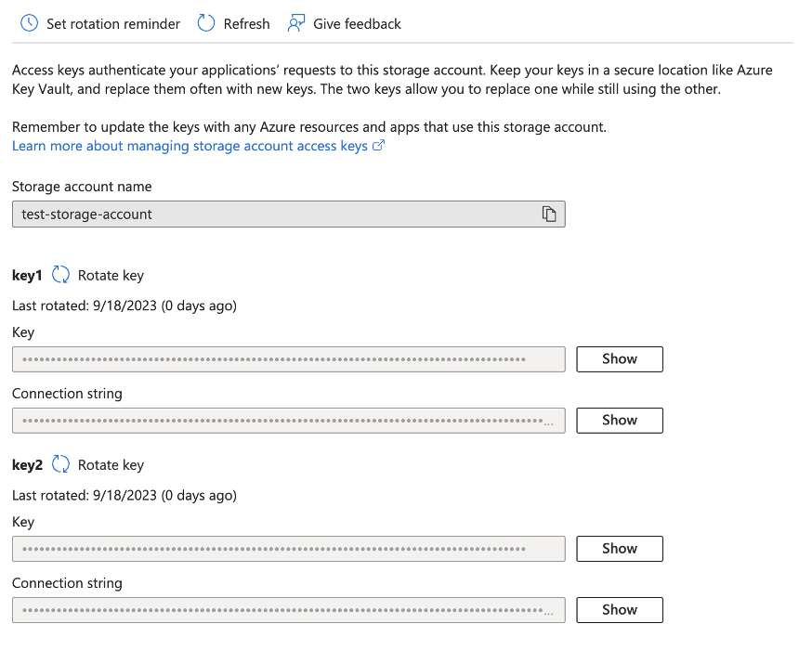Click the external link icon after the learn more text
Viewport: 812px width, 650px height.
(x=376, y=145)
